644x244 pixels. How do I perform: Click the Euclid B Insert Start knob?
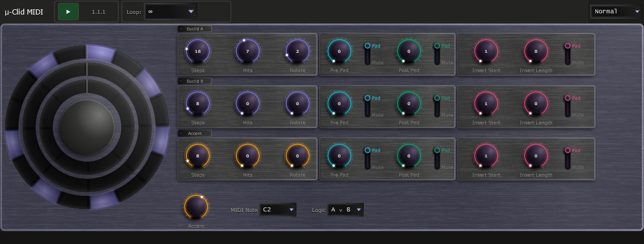(486, 103)
